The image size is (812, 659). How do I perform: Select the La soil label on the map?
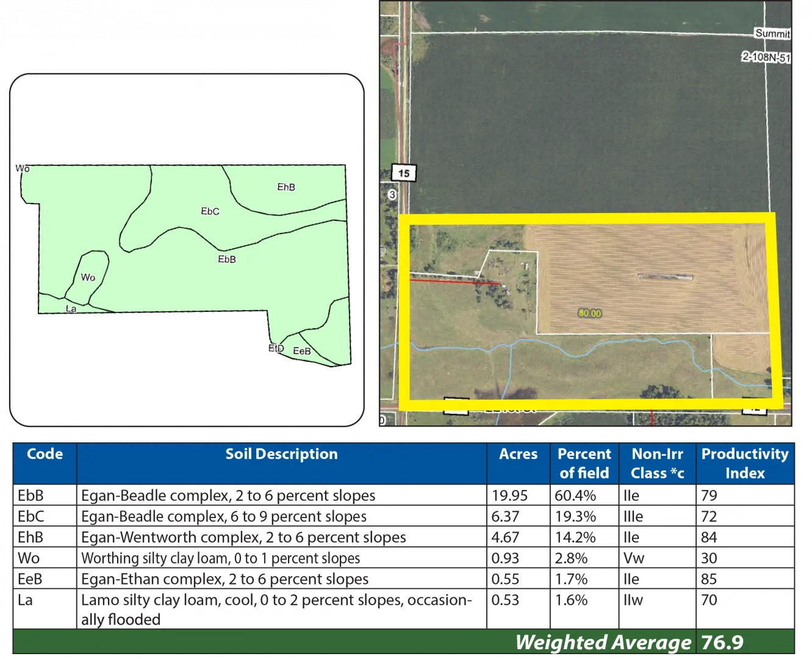point(71,309)
